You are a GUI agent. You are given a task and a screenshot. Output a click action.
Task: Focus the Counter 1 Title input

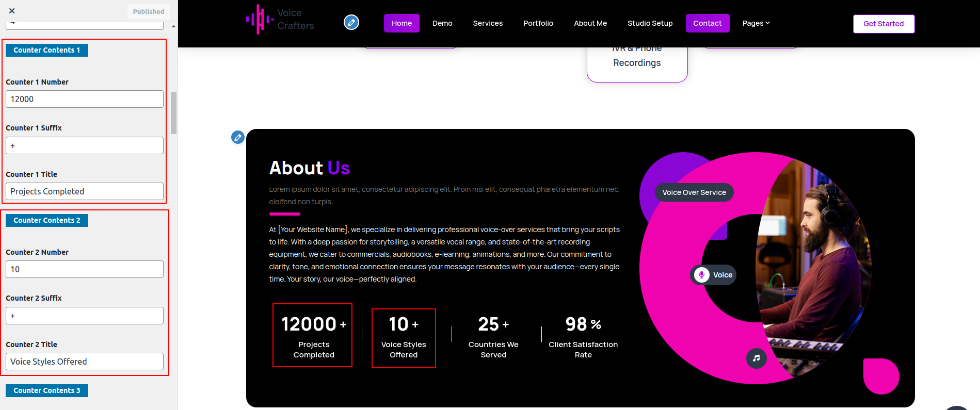(x=85, y=191)
